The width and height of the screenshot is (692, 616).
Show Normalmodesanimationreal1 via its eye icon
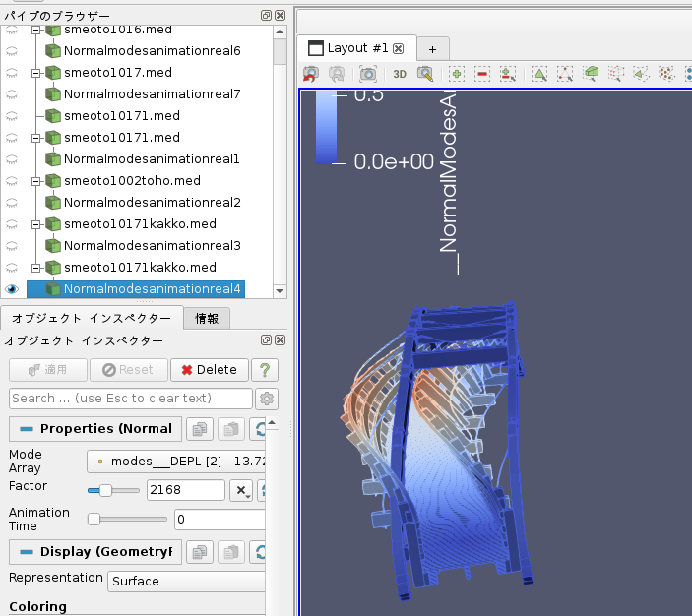[x=12, y=159]
